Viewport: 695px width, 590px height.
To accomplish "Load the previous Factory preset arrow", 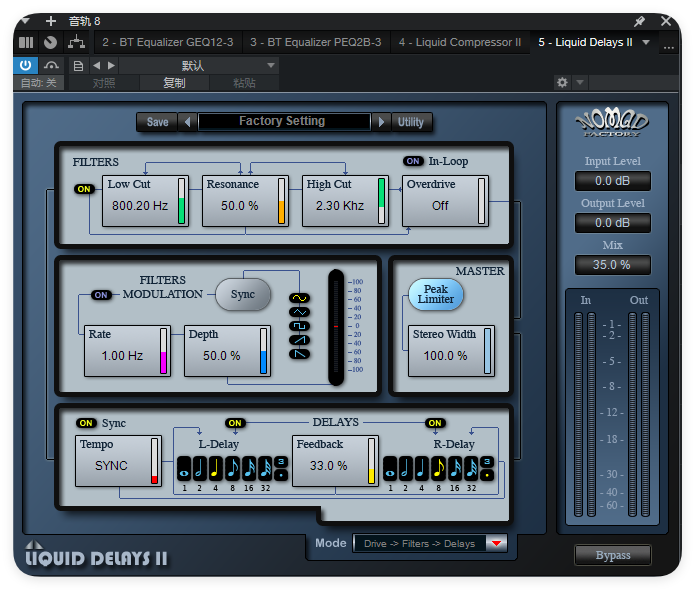I will 187,122.
